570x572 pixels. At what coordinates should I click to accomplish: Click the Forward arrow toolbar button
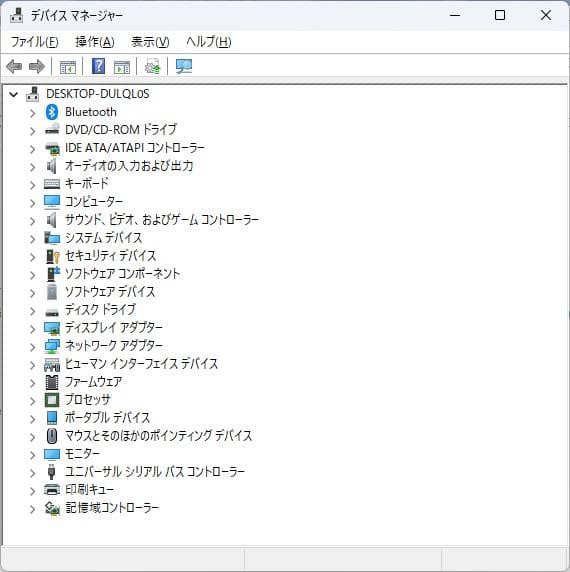click(36, 67)
